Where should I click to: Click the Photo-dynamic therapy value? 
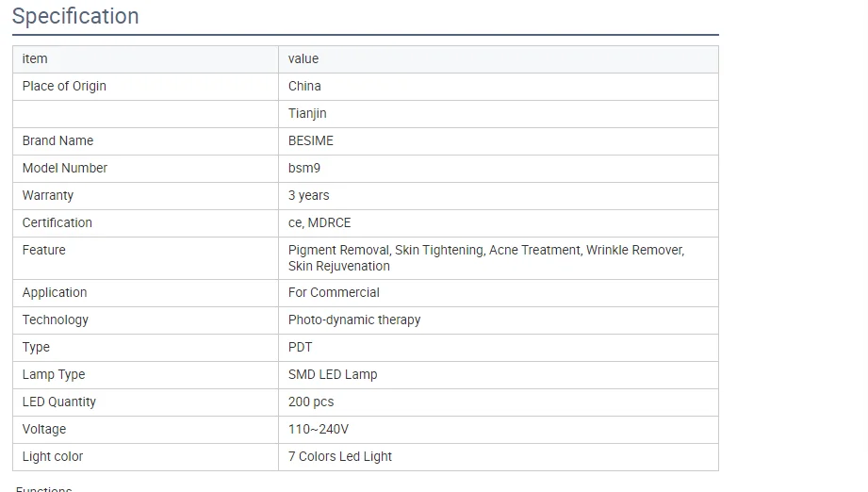[x=354, y=320]
